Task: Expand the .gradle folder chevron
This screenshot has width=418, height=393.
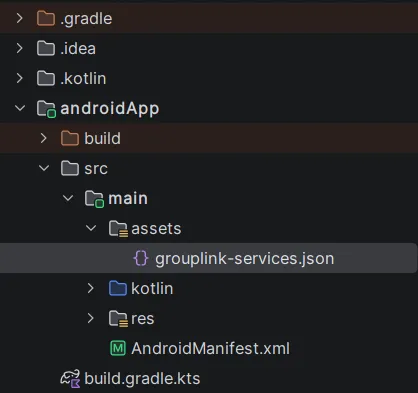Action: click(x=20, y=18)
